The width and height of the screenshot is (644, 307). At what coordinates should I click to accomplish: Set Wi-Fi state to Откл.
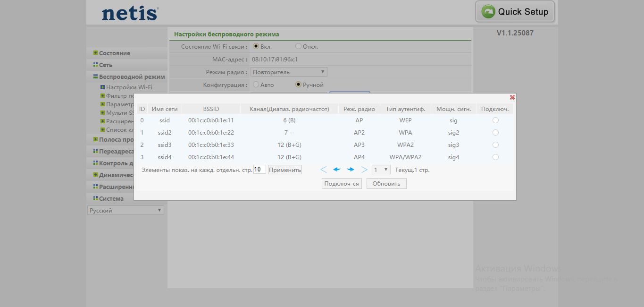point(298,46)
